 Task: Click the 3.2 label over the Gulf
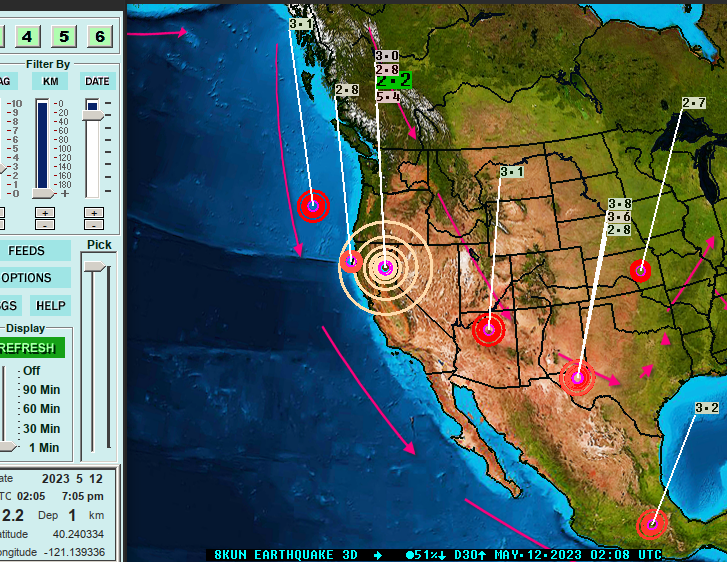click(707, 408)
